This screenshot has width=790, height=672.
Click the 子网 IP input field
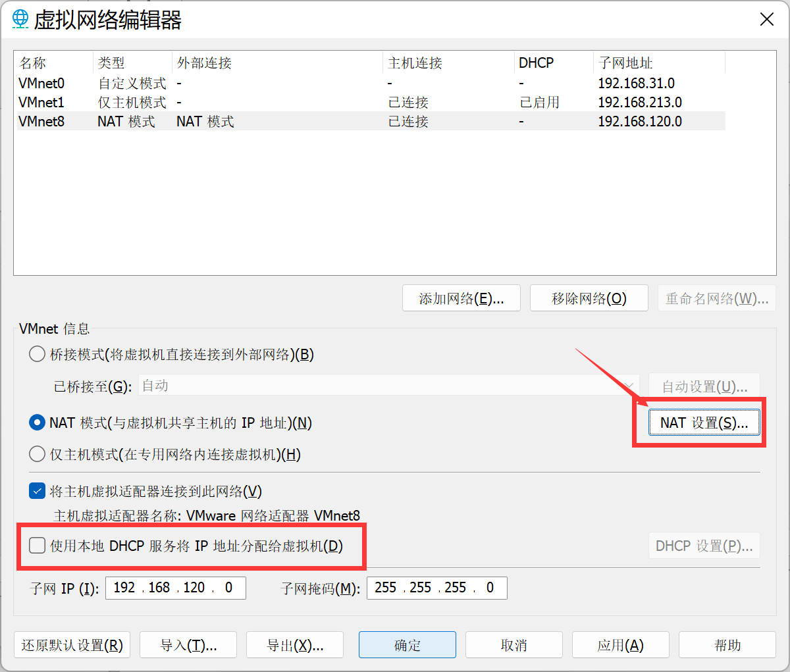point(176,588)
